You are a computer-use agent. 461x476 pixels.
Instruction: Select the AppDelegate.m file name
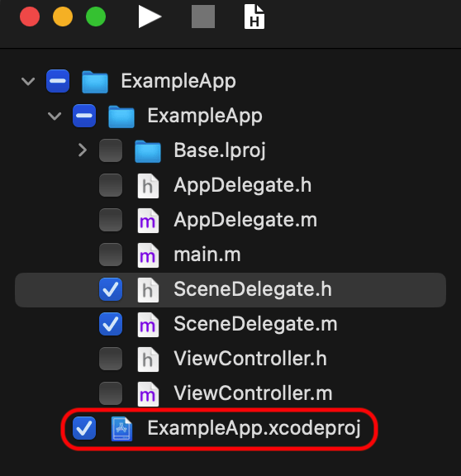pyautogui.click(x=245, y=220)
